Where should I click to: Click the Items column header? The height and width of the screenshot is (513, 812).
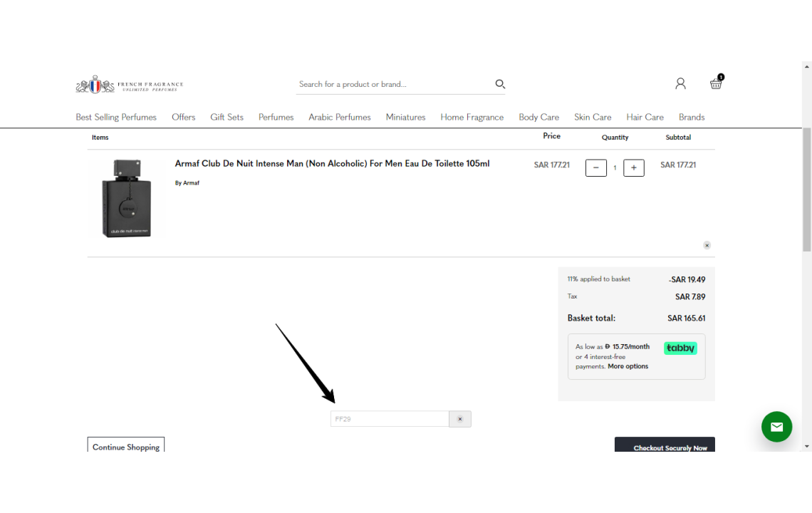point(100,138)
